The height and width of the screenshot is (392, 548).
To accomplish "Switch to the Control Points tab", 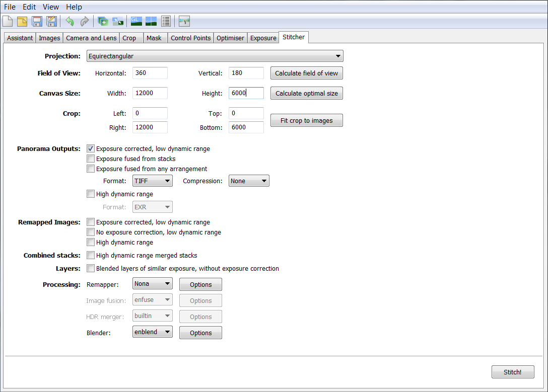I will [x=190, y=38].
